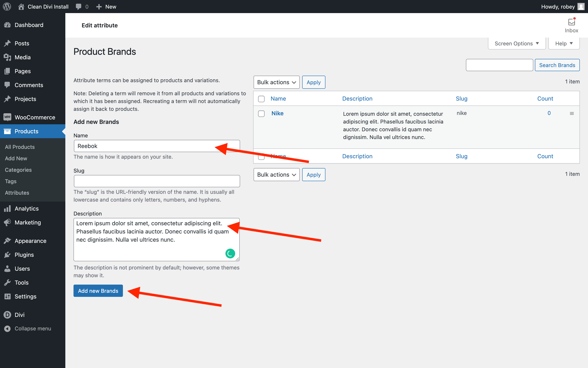This screenshot has height=368, width=588.
Task: Click the plus icon next to New
Action: coord(99,7)
